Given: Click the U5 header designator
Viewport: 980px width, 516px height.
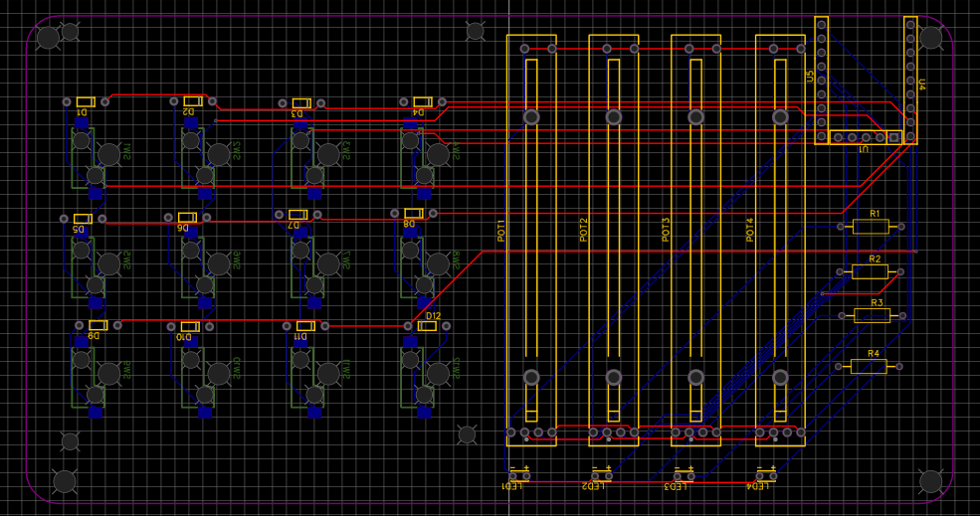Looking at the screenshot, I should [811, 77].
